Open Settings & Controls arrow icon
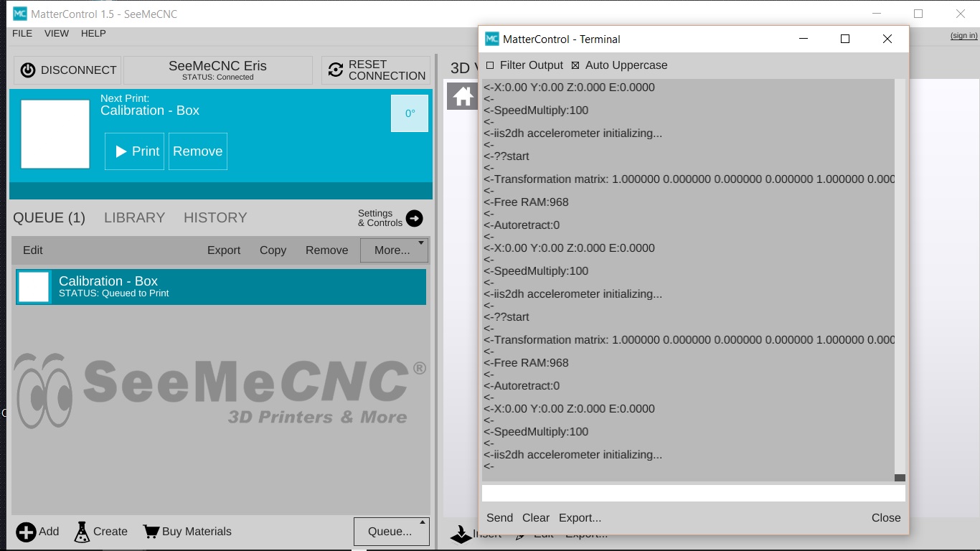980x551 pixels. tap(414, 218)
